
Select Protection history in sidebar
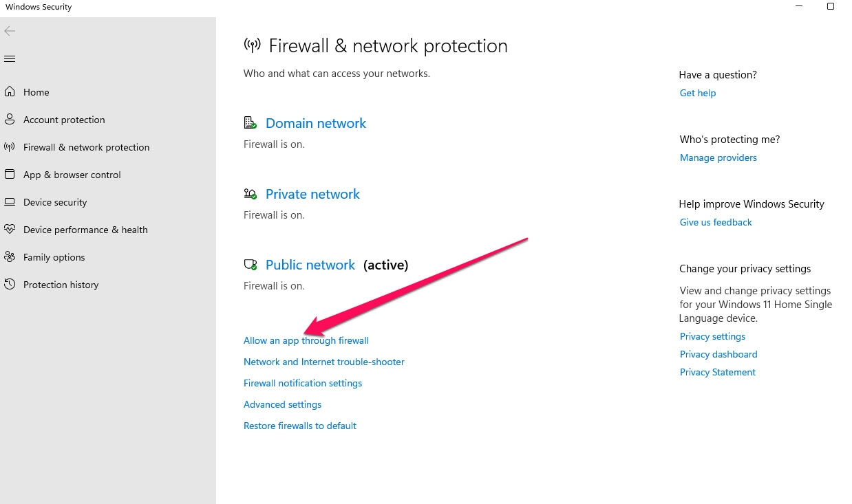coord(61,285)
